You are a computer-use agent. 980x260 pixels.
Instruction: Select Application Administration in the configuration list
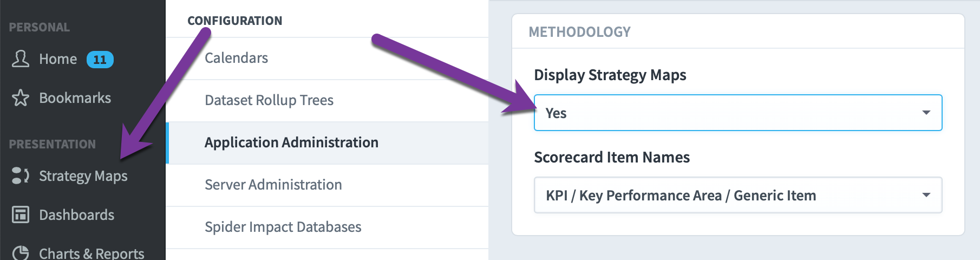327,142
